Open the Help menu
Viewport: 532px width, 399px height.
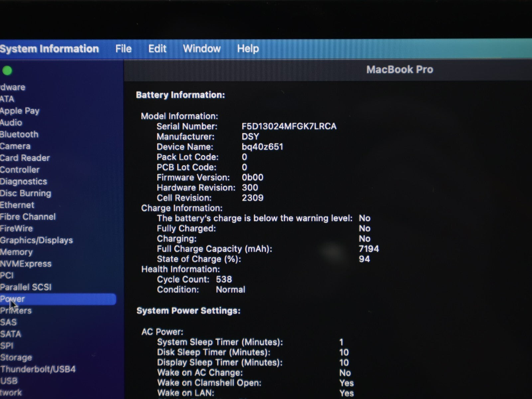[x=248, y=49]
